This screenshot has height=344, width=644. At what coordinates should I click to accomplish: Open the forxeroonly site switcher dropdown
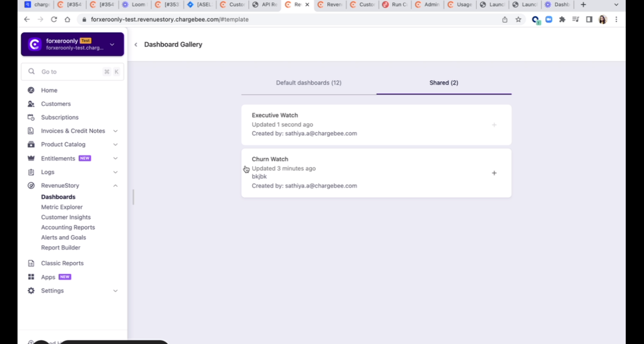click(x=112, y=44)
